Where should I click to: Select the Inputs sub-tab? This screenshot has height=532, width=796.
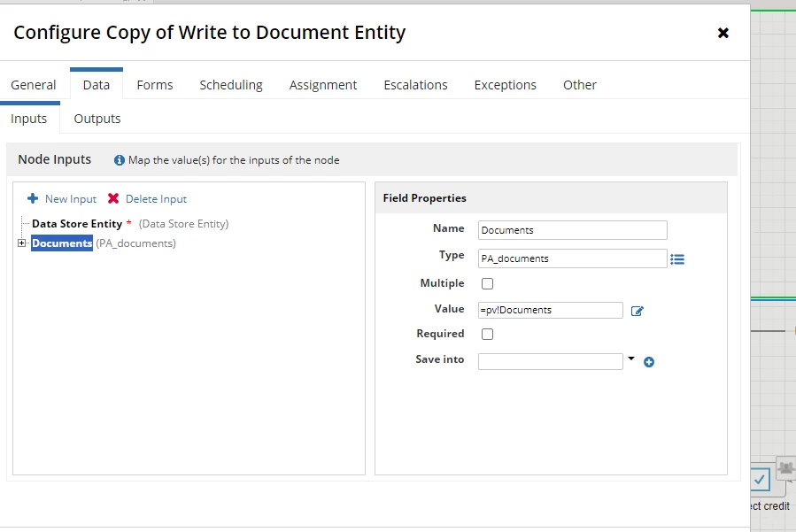coord(29,119)
